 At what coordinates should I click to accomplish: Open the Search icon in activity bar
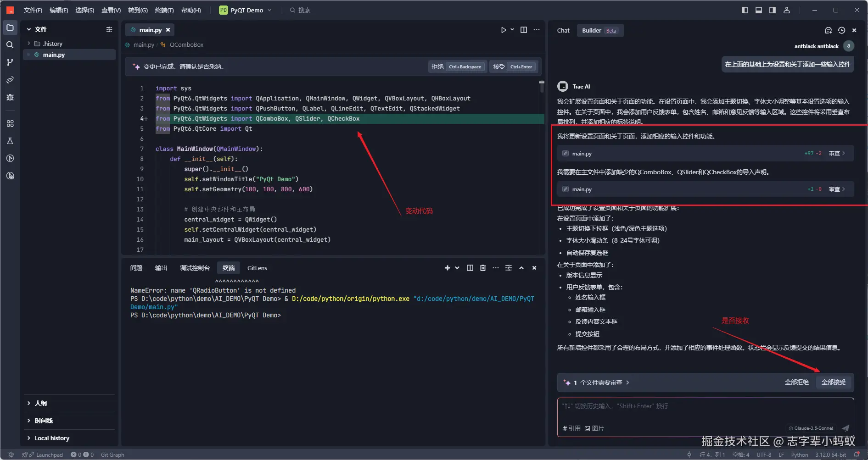pos(10,45)
